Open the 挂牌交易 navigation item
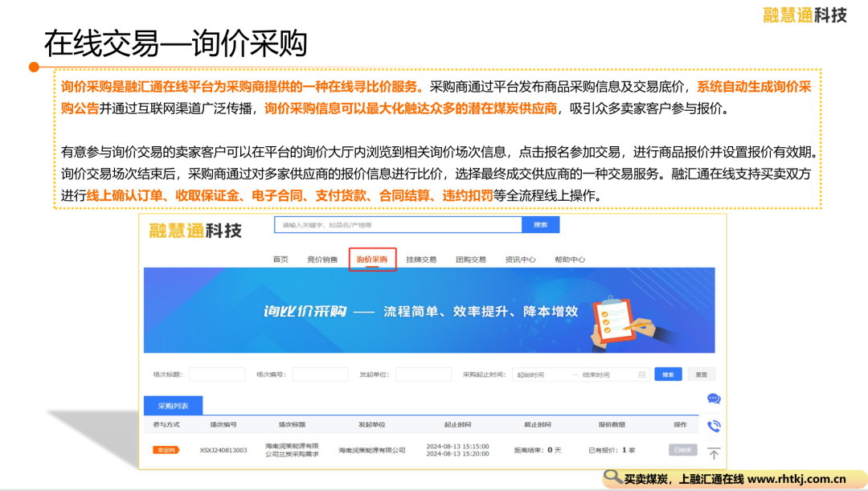Image resolution: width=868 pixels, height=491 pixels. [421, 259]
